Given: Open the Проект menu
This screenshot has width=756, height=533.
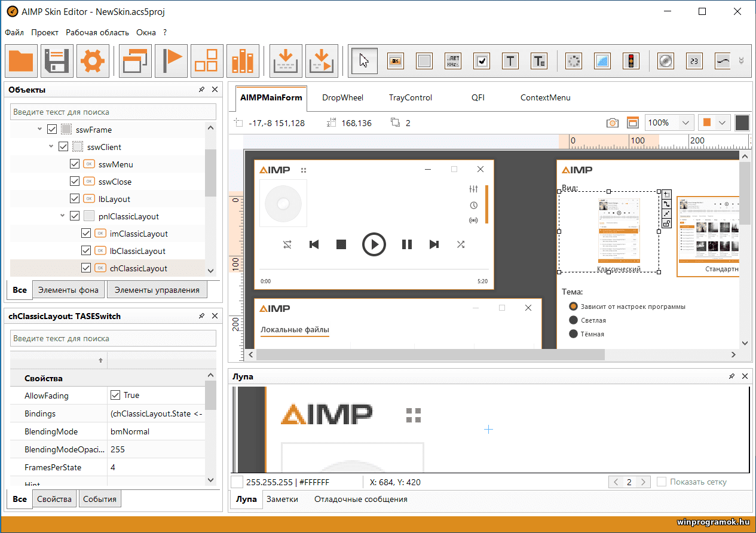Looking at the screenshot, I should click(44, 32).
